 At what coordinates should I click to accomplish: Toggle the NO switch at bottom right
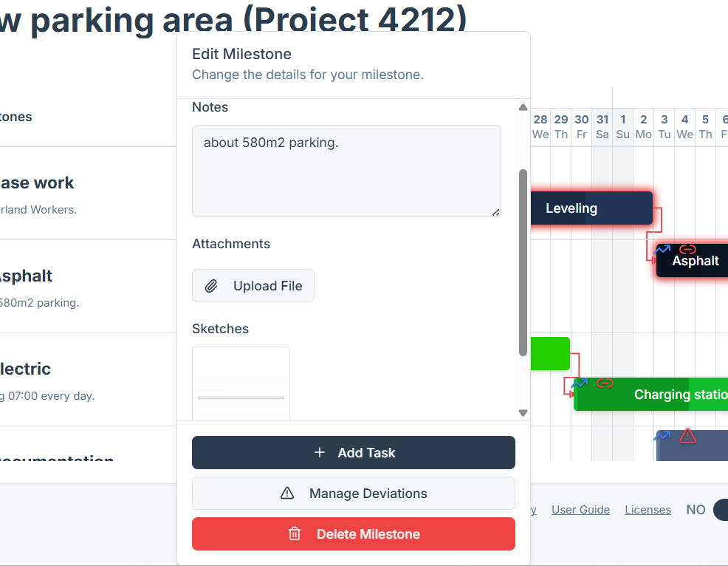tap(720, 509)
